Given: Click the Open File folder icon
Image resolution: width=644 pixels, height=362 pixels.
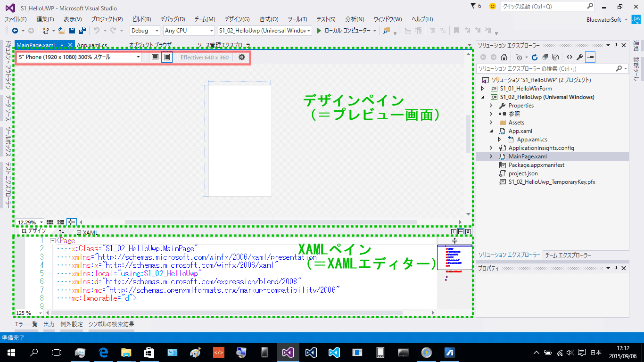Looking at the screenshot, I should 62,31.
